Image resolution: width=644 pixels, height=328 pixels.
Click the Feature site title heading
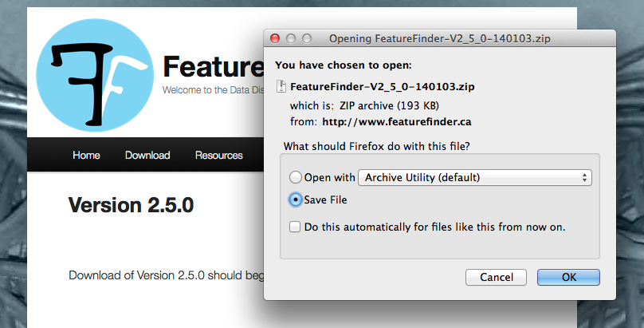[213, 66]
